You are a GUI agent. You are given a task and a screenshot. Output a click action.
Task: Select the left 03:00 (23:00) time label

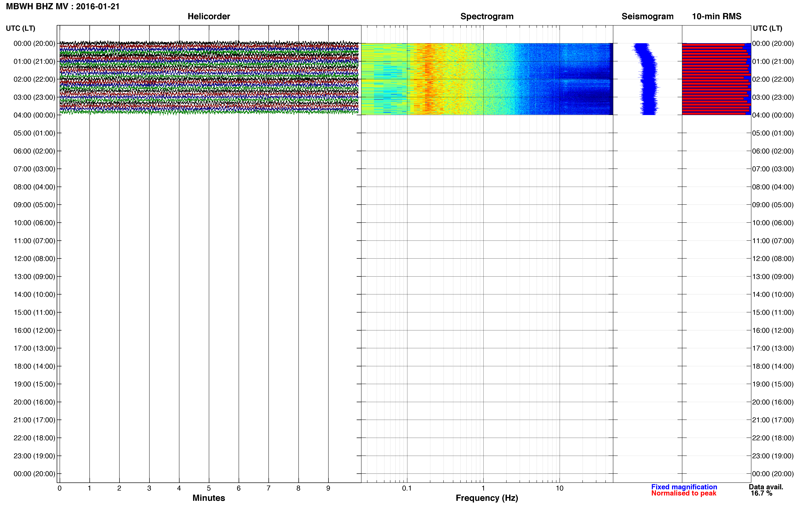[34, 97]
